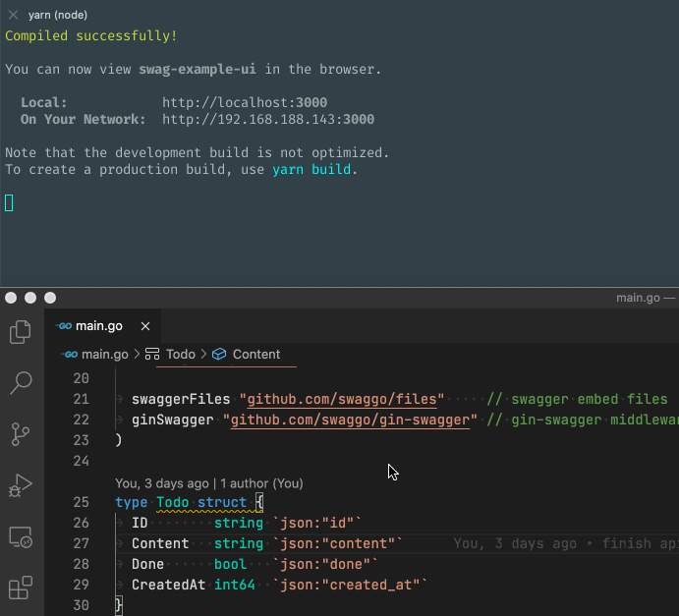This screenshot has height=616, width=679.
Task: Open the Run and Debug view
Action: (x=21, y=485)
